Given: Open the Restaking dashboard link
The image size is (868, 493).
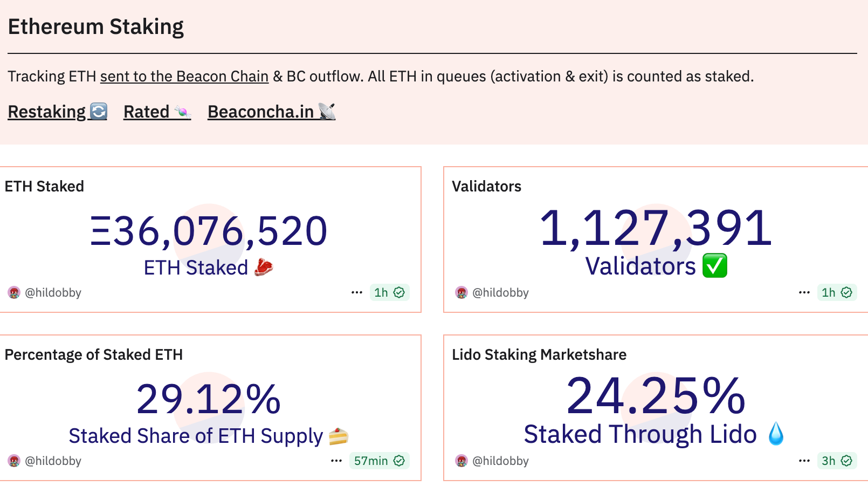Looking at the screenshot, I should tap(57, 112).
